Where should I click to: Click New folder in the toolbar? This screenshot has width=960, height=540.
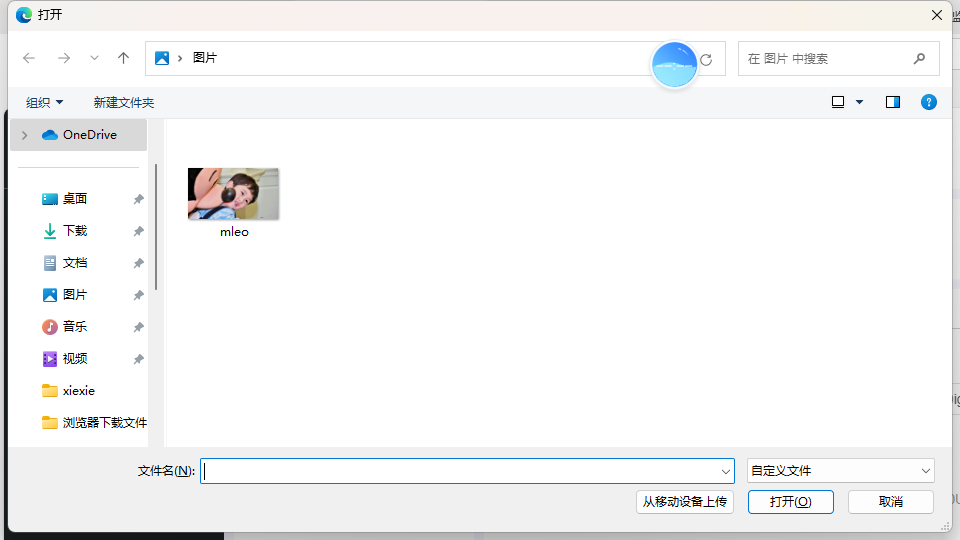[124, 103]
